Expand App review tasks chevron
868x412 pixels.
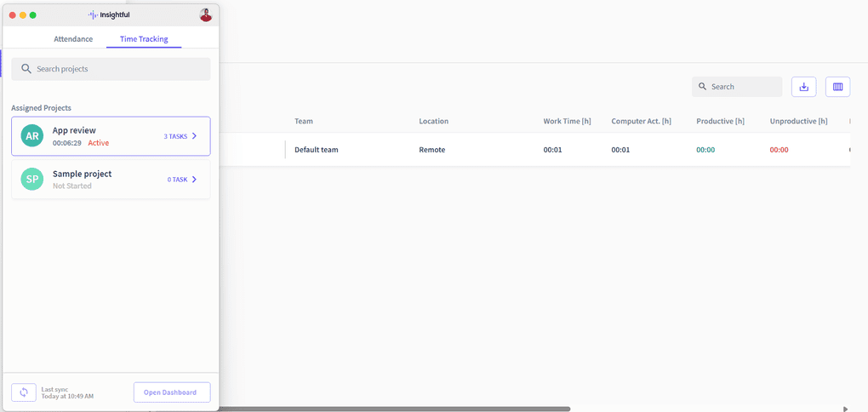pyautogui.click(x=194, y=136)
